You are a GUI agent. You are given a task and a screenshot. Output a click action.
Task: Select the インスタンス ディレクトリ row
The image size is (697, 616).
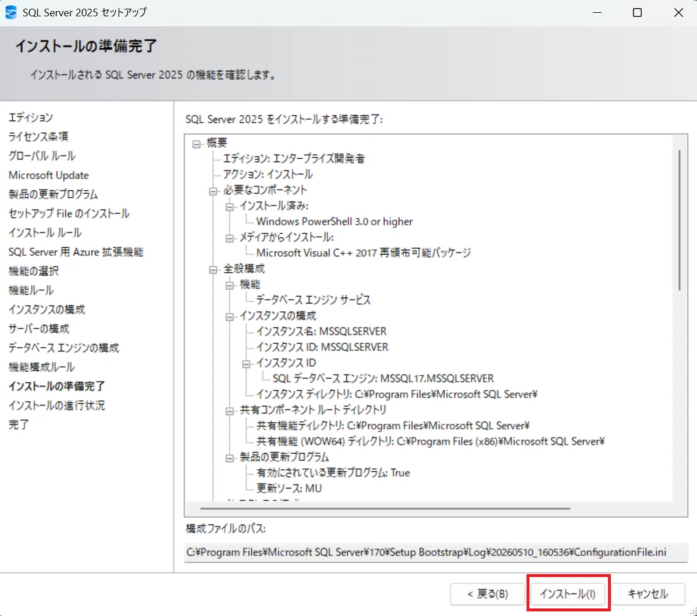397,394
